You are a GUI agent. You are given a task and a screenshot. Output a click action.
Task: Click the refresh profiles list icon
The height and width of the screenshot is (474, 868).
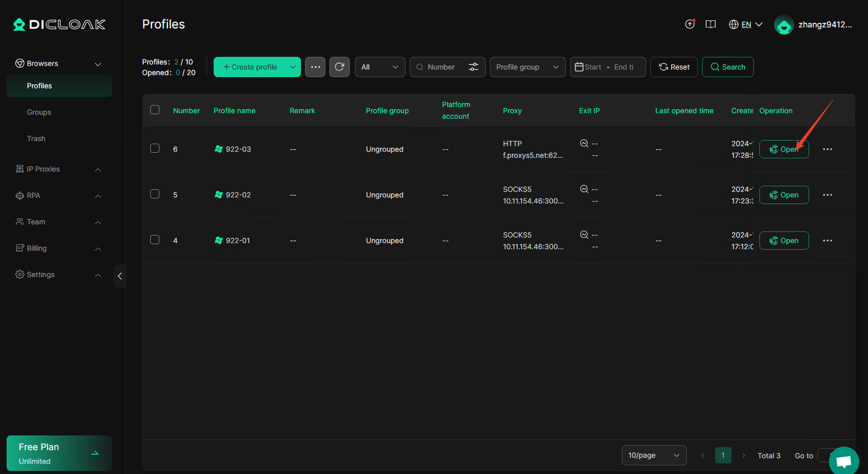340,67
